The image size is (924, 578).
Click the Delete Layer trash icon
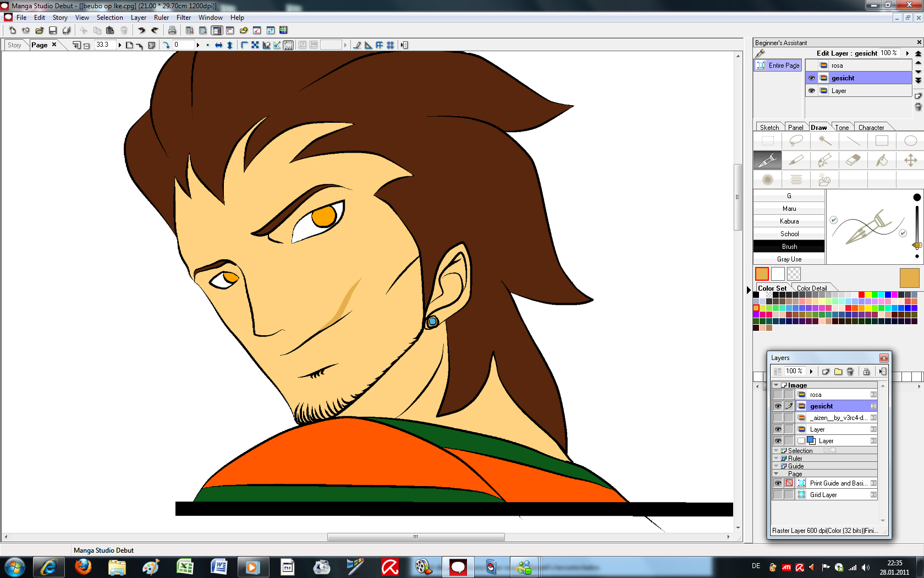850,372
